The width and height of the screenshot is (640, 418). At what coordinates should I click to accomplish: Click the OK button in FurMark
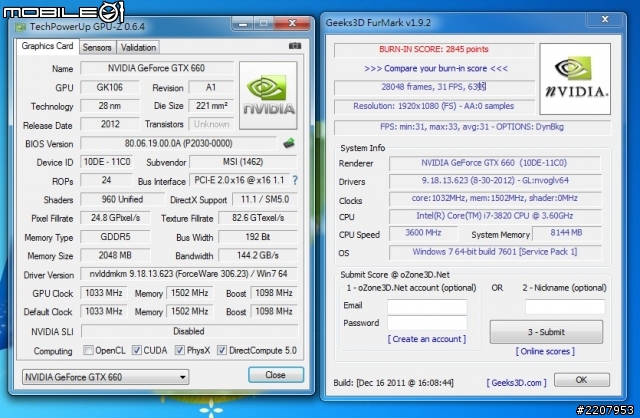582,380
